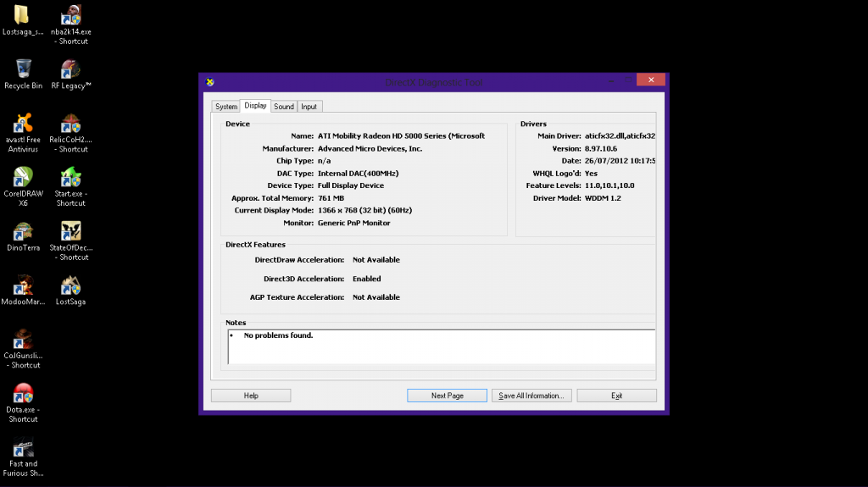Select DinoTerra desktop icon

click(x=23, y=231)
